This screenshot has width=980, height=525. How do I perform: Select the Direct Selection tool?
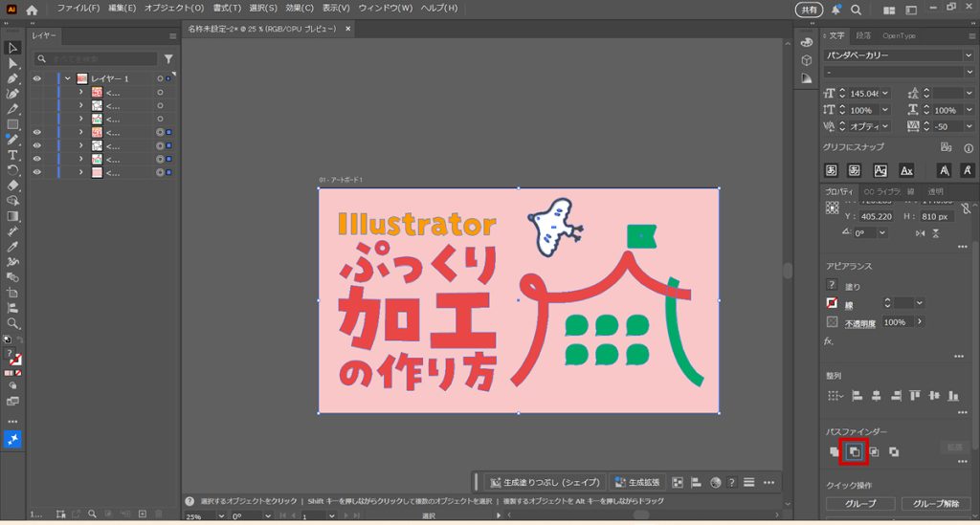coord(13,63)
